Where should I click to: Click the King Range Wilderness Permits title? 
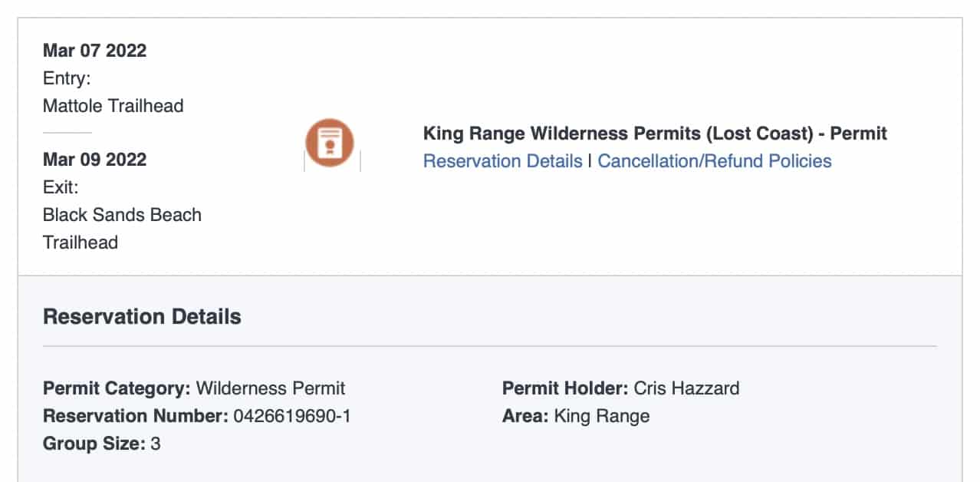(654, 134)
